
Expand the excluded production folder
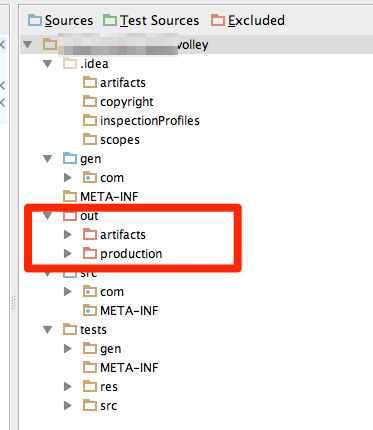coord(68,254)
